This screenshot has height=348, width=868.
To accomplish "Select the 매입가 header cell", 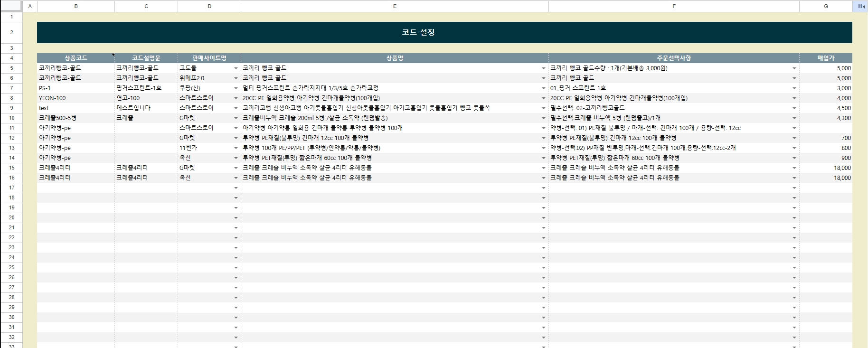I will click(826, 58).
